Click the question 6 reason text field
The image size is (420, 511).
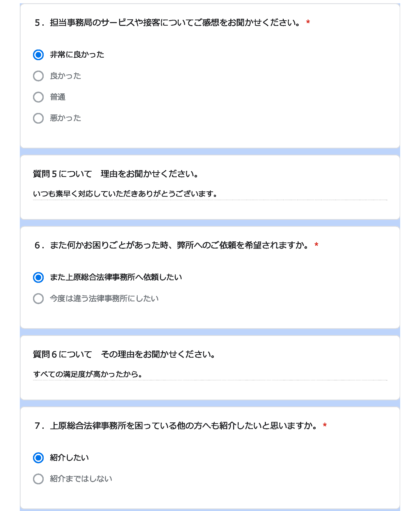[x=210, y=374]
